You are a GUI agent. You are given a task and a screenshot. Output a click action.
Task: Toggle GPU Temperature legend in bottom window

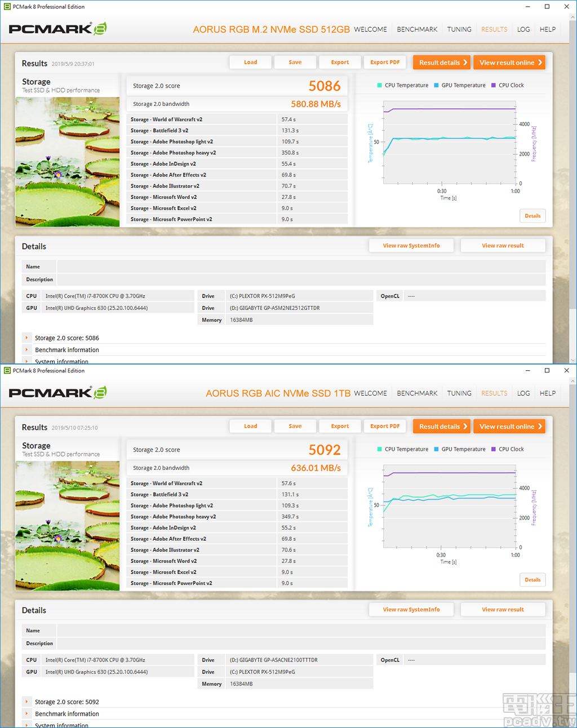[459, 450]
